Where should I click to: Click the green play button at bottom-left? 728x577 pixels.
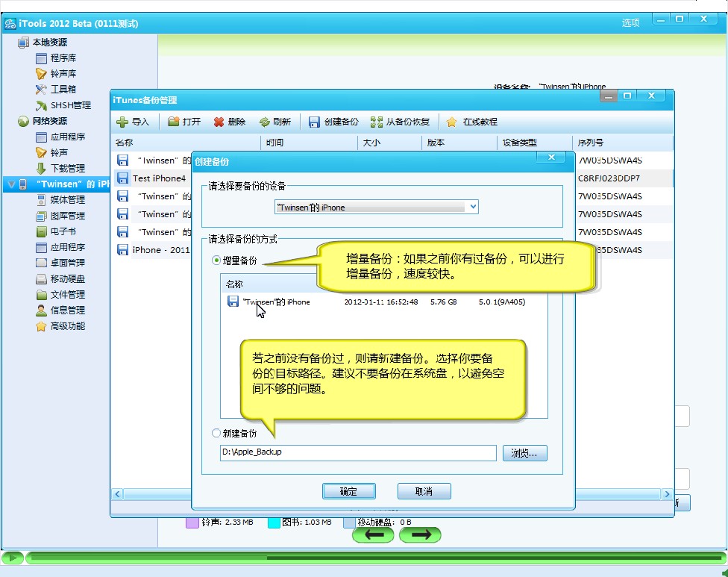[13, 558]
